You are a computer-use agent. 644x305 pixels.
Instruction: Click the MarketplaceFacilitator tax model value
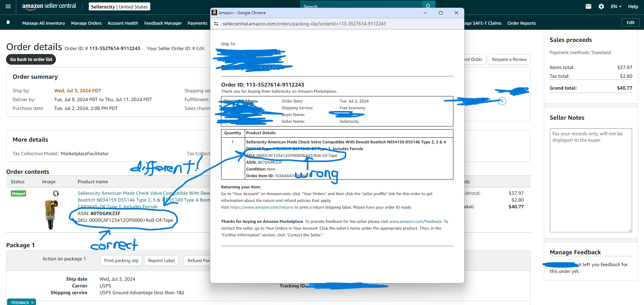pyautogui.click(x=85, y=154)
